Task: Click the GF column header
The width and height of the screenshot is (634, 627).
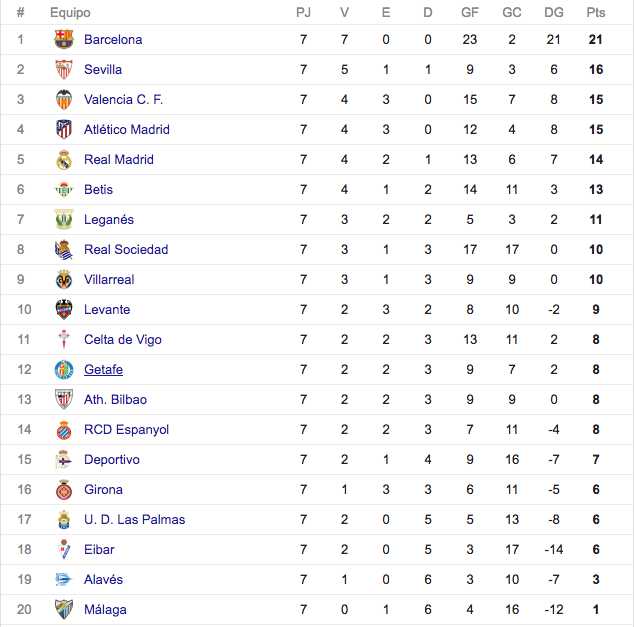Action: 470,13
